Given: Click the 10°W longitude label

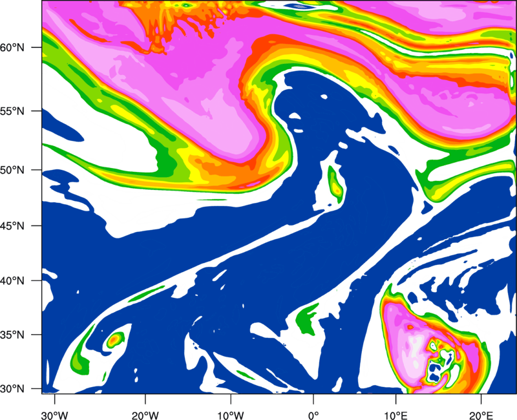Looking at the screenshot, I should (230, 415).
